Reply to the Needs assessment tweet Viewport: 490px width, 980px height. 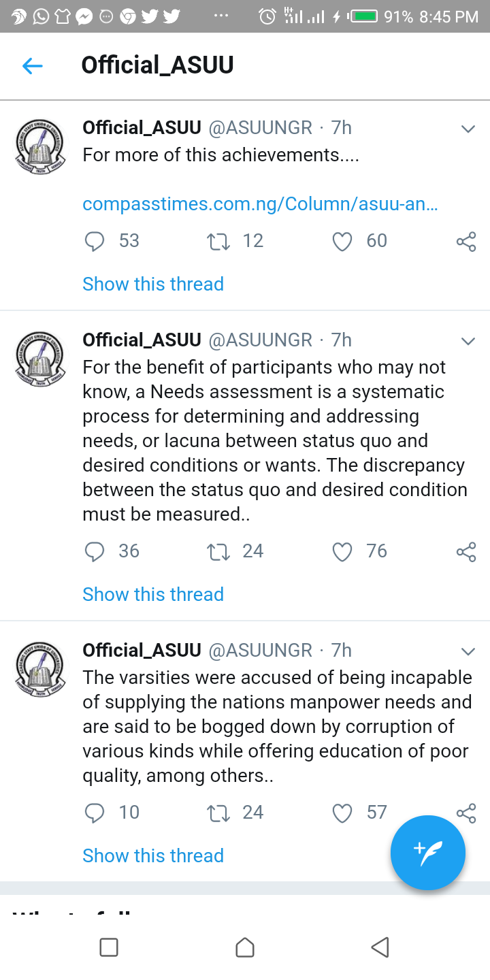point(95,551)
